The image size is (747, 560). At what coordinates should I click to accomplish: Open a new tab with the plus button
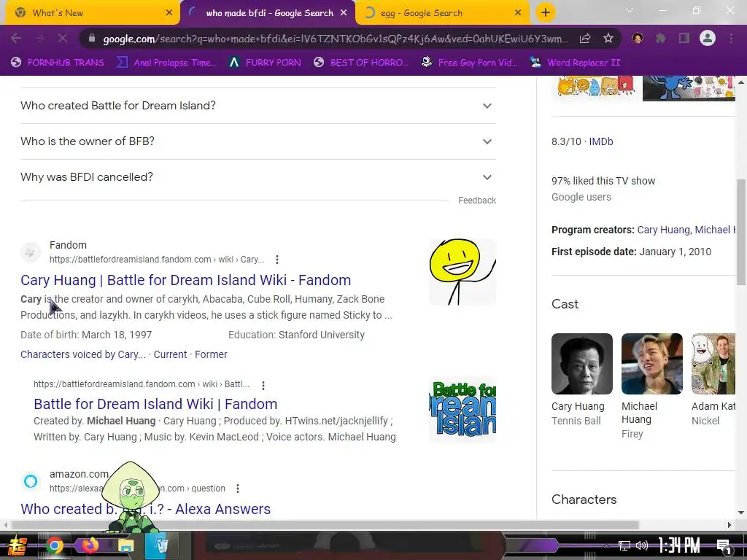pyautogui.click(x=546, y=12)
